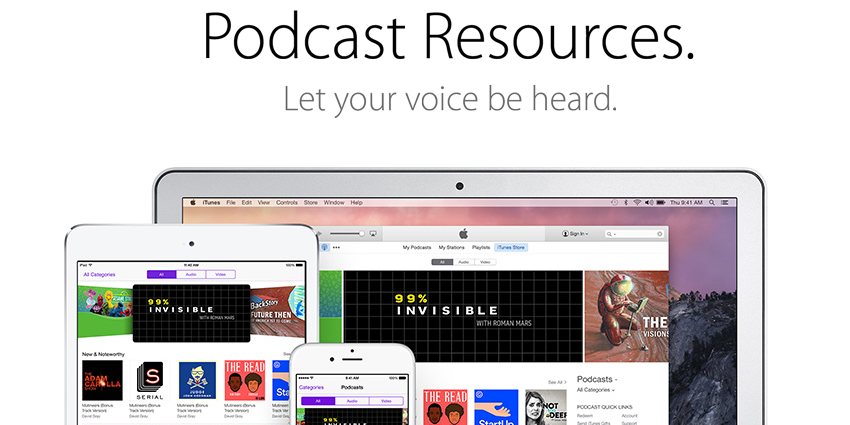Viewport: 850px width, 425px height.
Task: Click See All link on Mac
Action: coord(557,382)
